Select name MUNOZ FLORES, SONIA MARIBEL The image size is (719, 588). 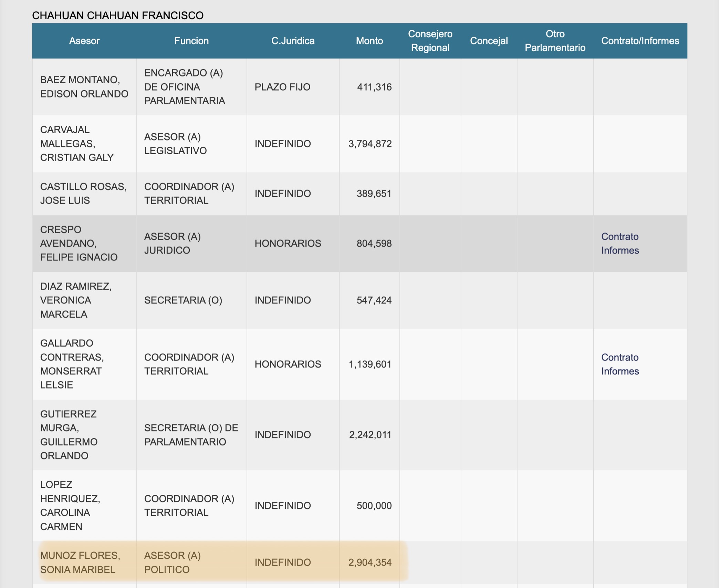[80, 563]
